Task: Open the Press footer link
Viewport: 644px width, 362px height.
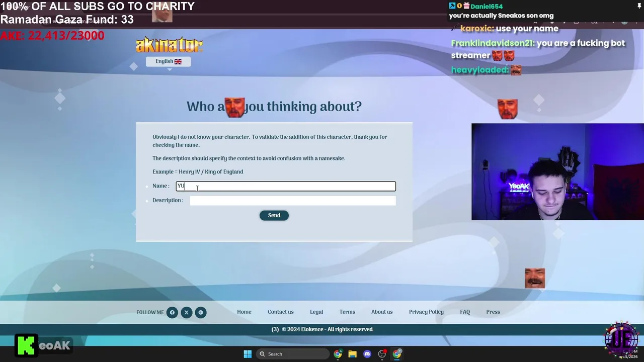Action: pos(493,312)
